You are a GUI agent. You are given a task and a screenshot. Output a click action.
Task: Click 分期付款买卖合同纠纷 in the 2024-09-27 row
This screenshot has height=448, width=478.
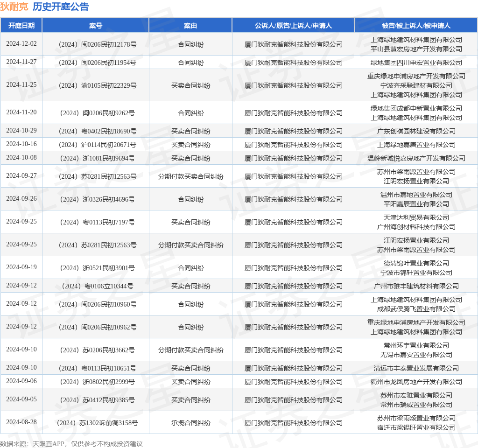coord(191,177)
